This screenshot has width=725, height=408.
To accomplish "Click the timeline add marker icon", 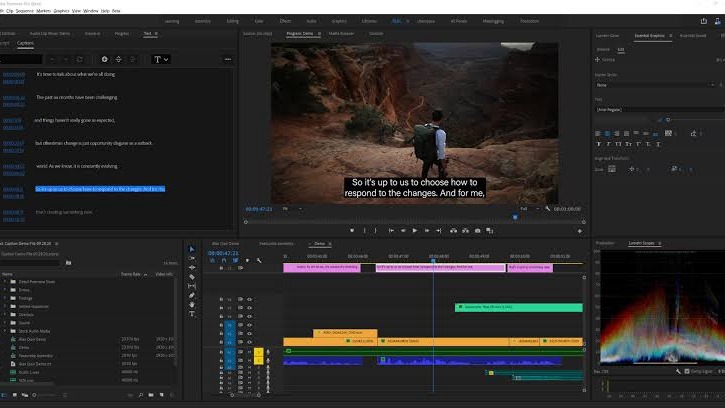I will pyautogui.click(x=247, y=260).
